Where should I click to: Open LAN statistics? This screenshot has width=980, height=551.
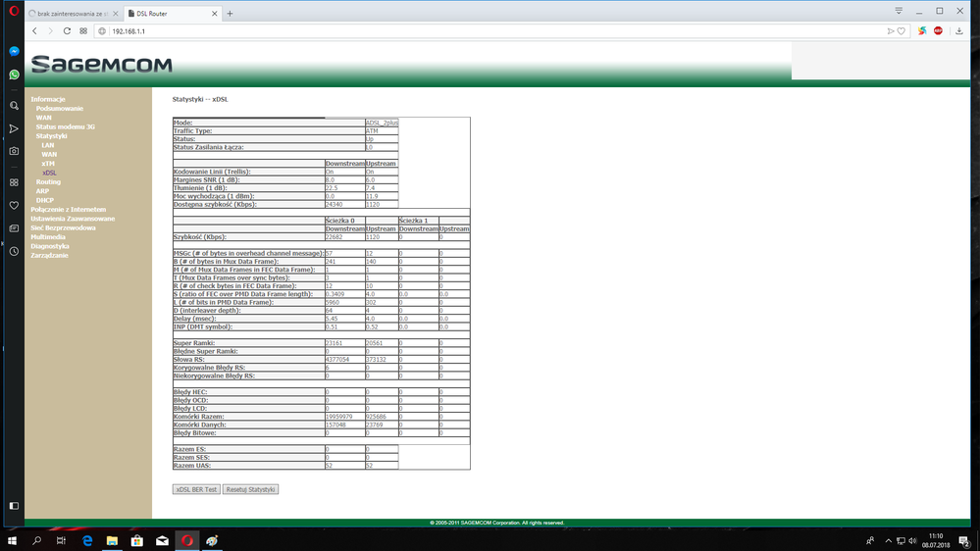(48, 145)
